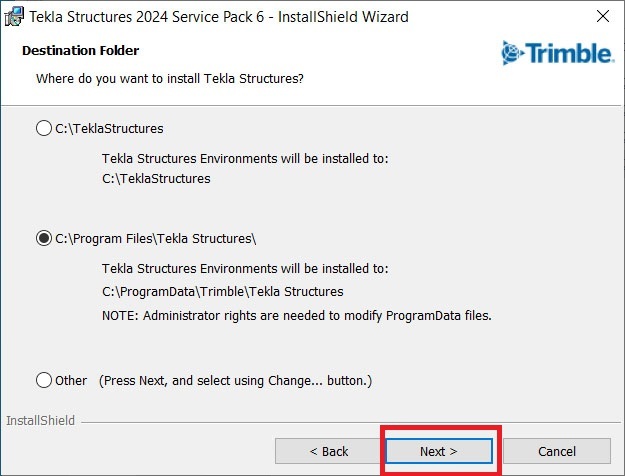
Task: Click the environments text under the Program Files option
Action: coord(245,268)
